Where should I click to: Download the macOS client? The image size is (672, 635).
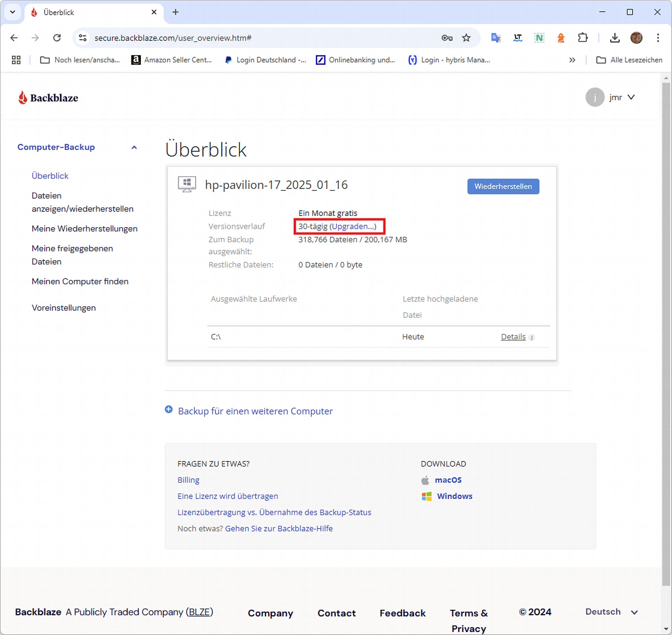[x=448, y=480]
